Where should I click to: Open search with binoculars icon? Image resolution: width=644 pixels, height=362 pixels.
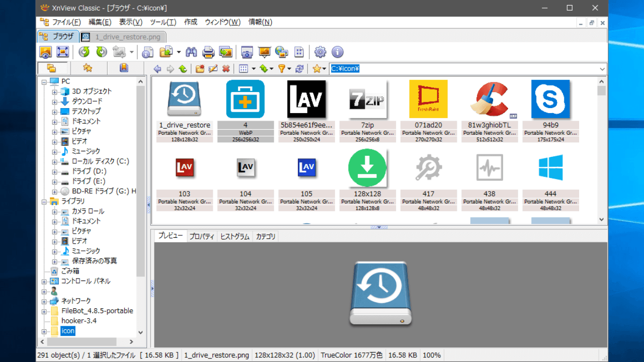point(191,52)
